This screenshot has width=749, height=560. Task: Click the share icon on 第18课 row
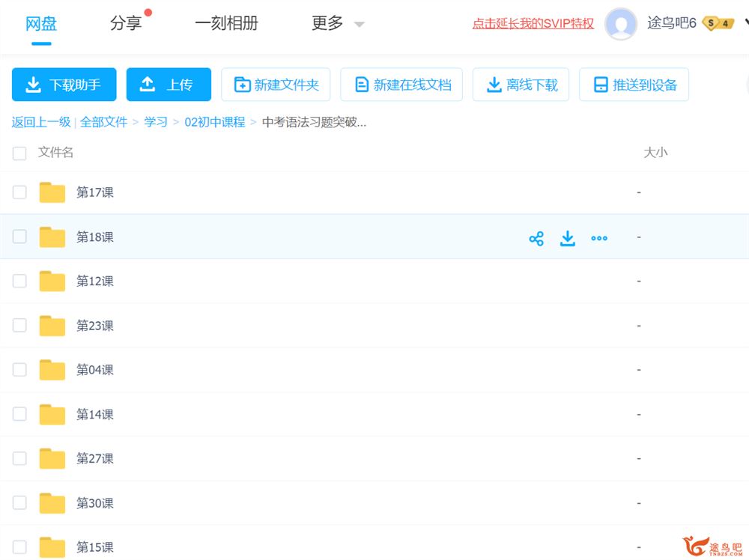point(536,238)
